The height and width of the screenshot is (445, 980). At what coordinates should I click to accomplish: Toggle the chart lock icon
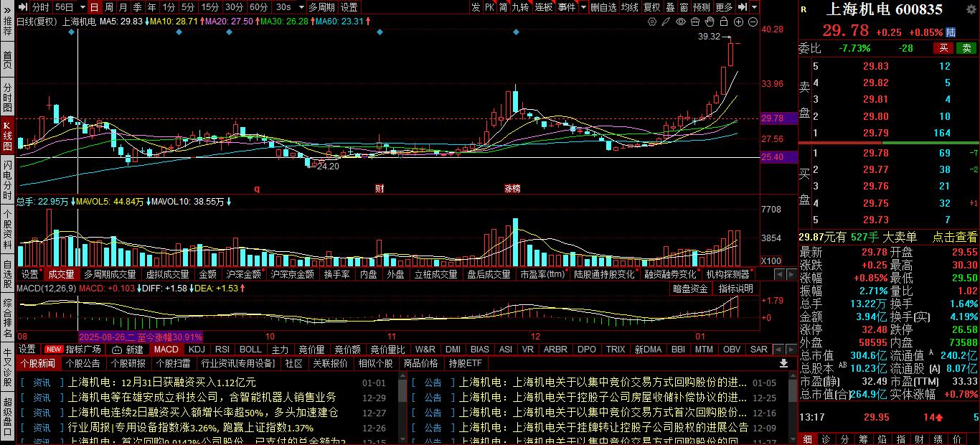[x=724, y=22]
